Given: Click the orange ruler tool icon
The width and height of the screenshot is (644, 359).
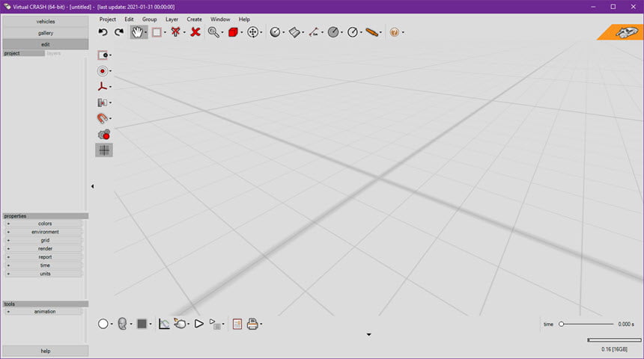Looking at the screenshot, I should [x=371, y=32].
